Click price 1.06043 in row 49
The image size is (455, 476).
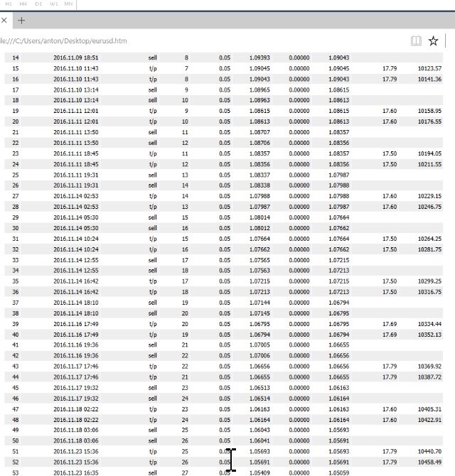click(259, 430)
